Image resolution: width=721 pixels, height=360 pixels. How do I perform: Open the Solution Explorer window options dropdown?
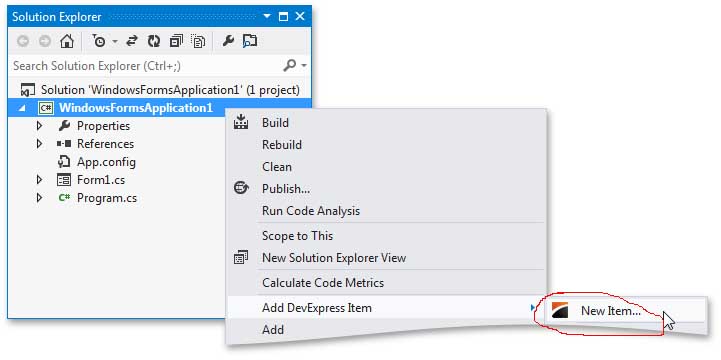point(267,17)
